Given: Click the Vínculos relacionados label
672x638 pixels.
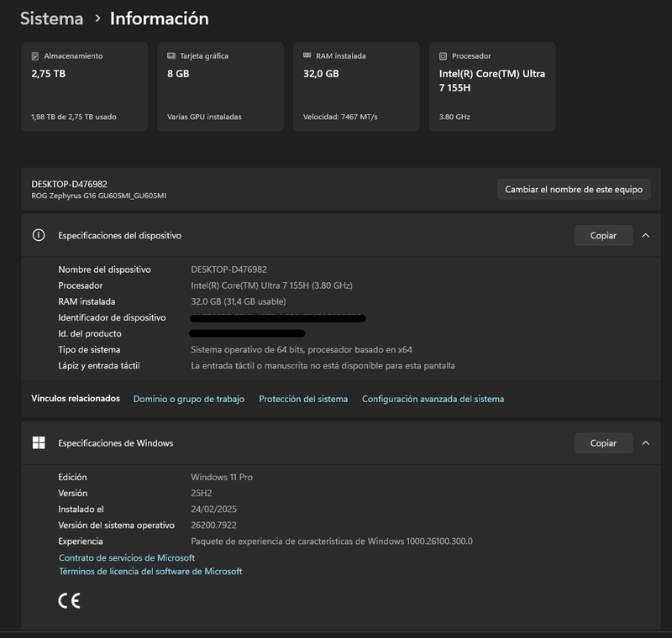Looking at the screenshot, I should click(76, 398).
